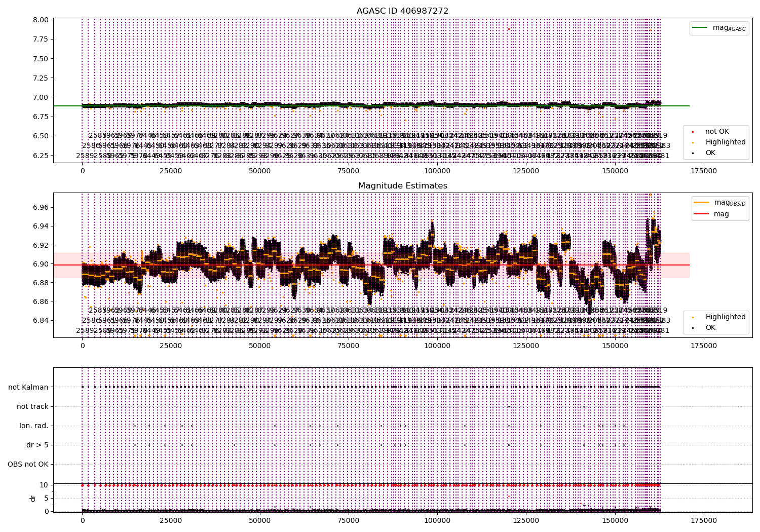This screenshot has height=532, width=760.
Task: Click the Magnitude Estimates subplot title
Action: pyautogui.click(x=402, y=186)
